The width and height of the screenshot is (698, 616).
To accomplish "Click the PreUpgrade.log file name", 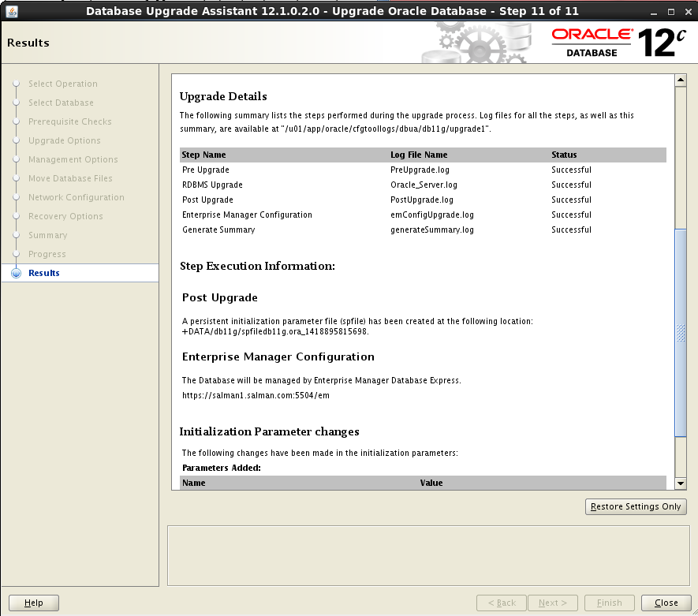I will (x=420, y=170).
